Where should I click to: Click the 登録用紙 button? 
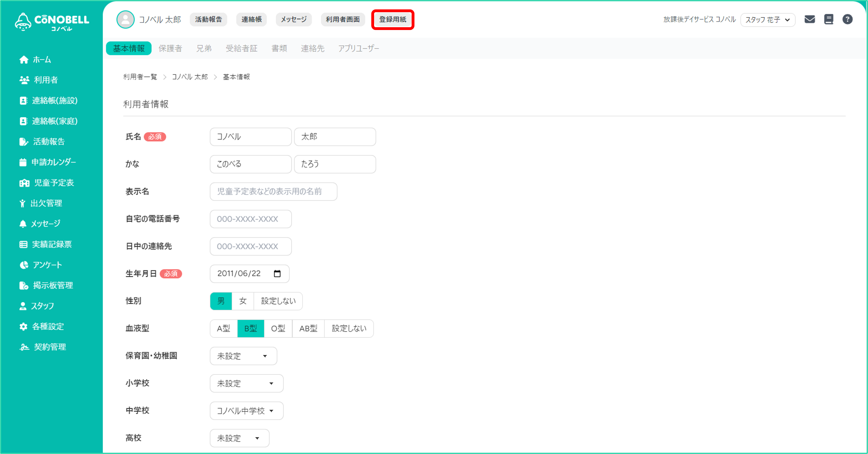point(393,19)
